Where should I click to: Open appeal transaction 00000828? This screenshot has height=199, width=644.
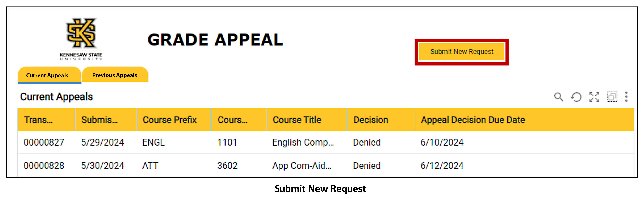coord(44,166)
